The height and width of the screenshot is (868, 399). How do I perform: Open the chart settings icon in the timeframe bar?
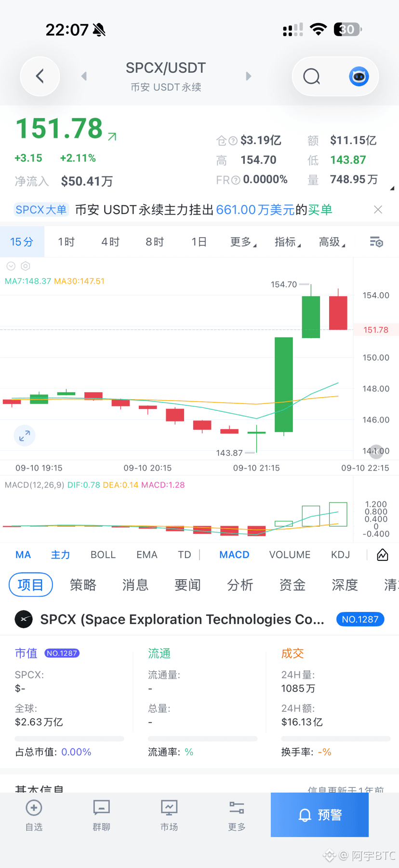(376, 242)
